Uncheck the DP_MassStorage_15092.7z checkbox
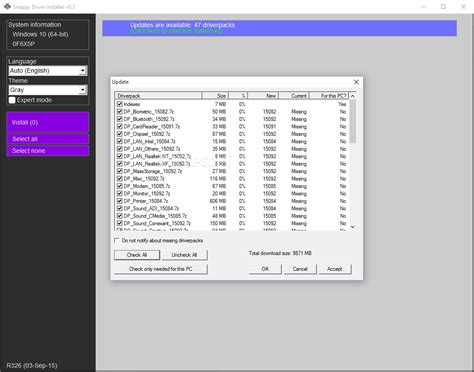474x372 pixels. (x=120, y=171)
